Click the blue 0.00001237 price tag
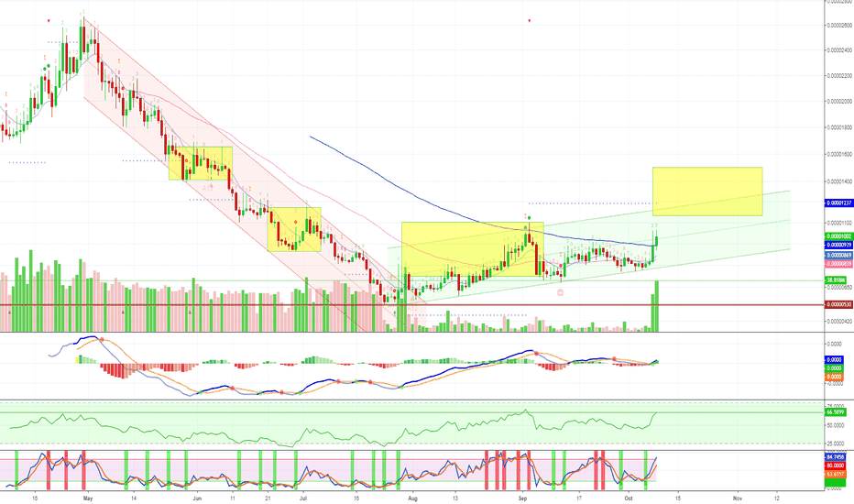Image resolution: width=854 pixels, height=504 pixels. point(838,203)
